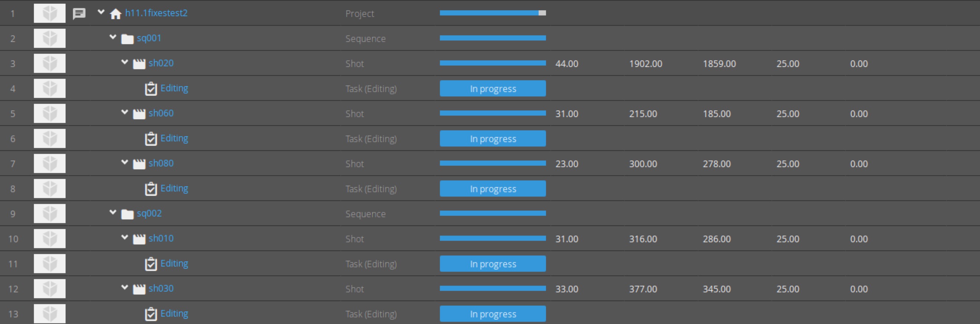Collapse the sh030 shot
The width and height of the screenshot is (980, 324).
tap(125, 288)
